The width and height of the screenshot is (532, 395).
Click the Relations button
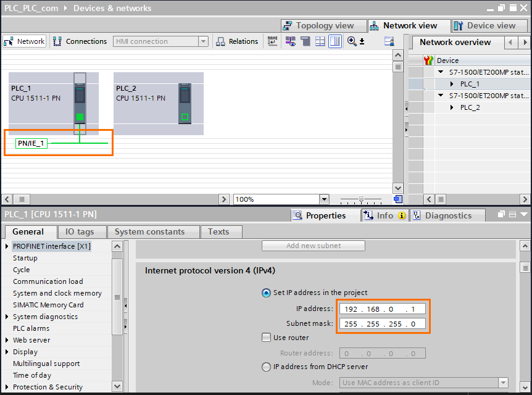click(237, 41)
